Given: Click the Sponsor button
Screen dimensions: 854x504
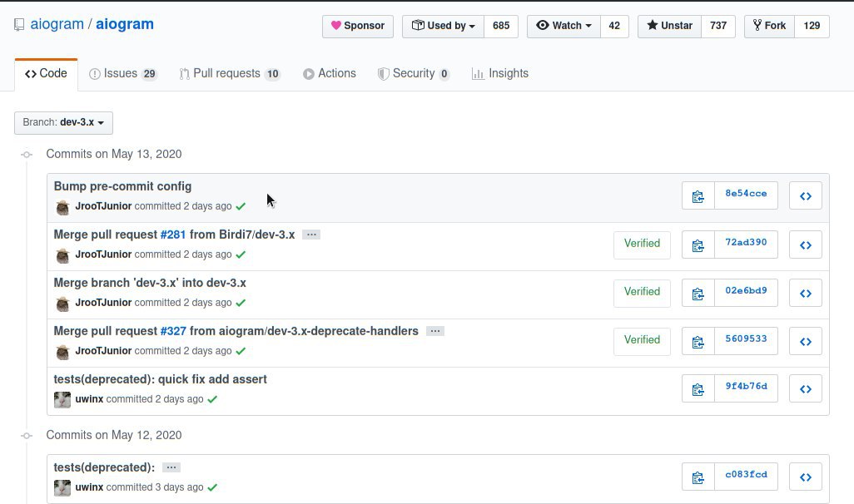Looking at the screenshot, I should [x=358, y=26].
